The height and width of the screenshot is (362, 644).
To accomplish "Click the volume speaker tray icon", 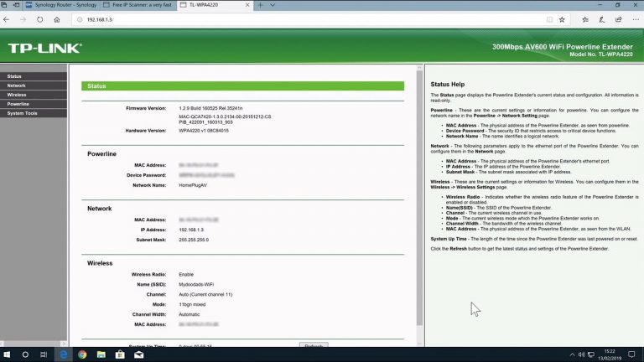I will click(582, 354).
